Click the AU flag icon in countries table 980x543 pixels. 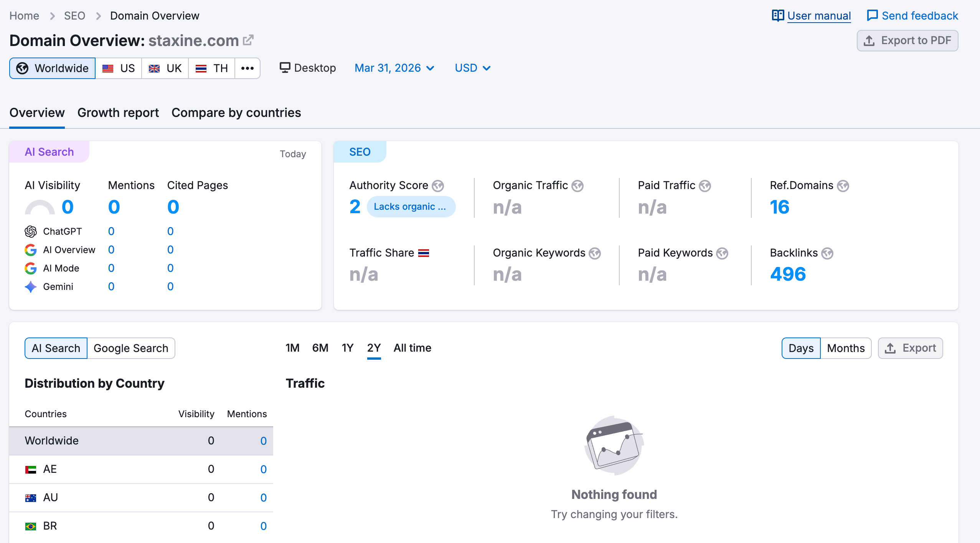31,498
